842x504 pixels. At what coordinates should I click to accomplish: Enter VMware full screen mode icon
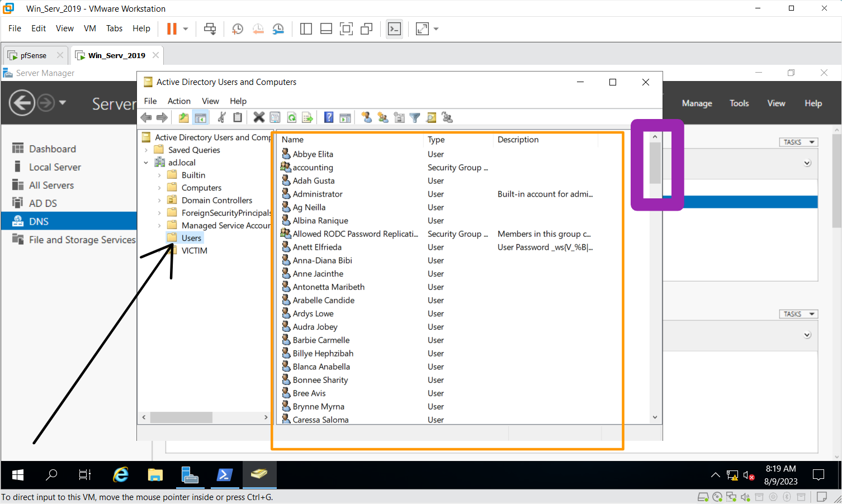(x=346, y=28)
